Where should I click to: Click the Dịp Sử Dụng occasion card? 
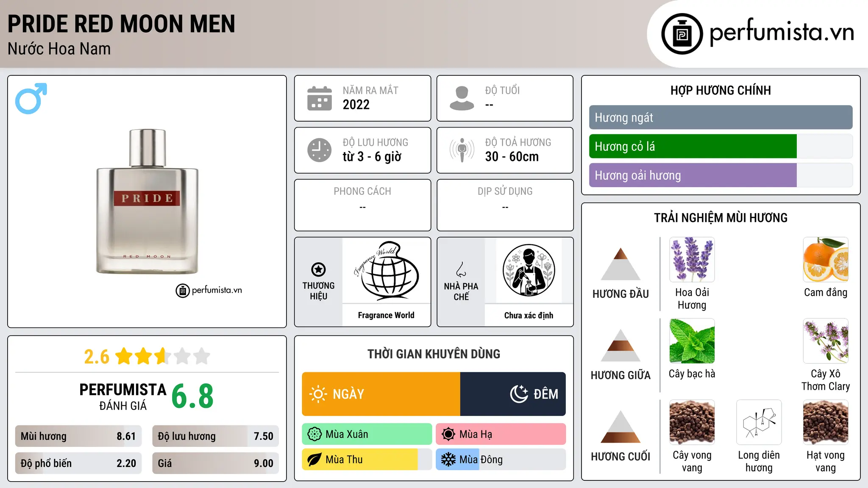point(505,205)
